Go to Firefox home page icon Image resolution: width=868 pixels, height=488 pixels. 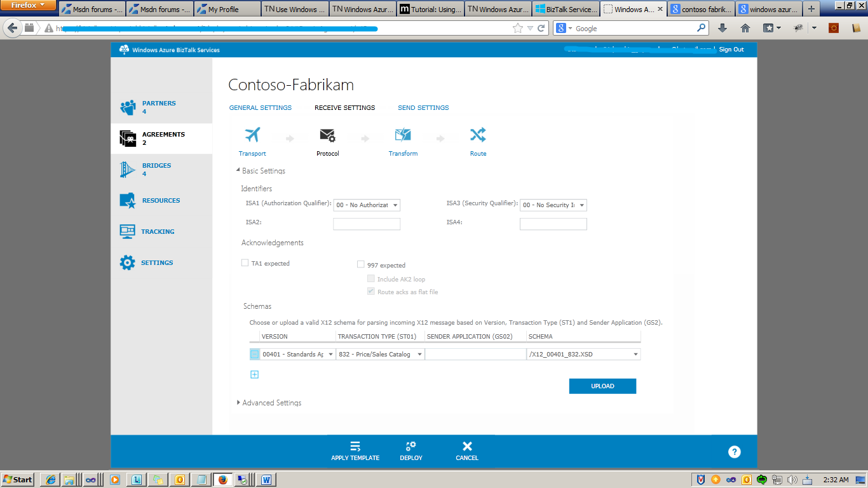745,28
